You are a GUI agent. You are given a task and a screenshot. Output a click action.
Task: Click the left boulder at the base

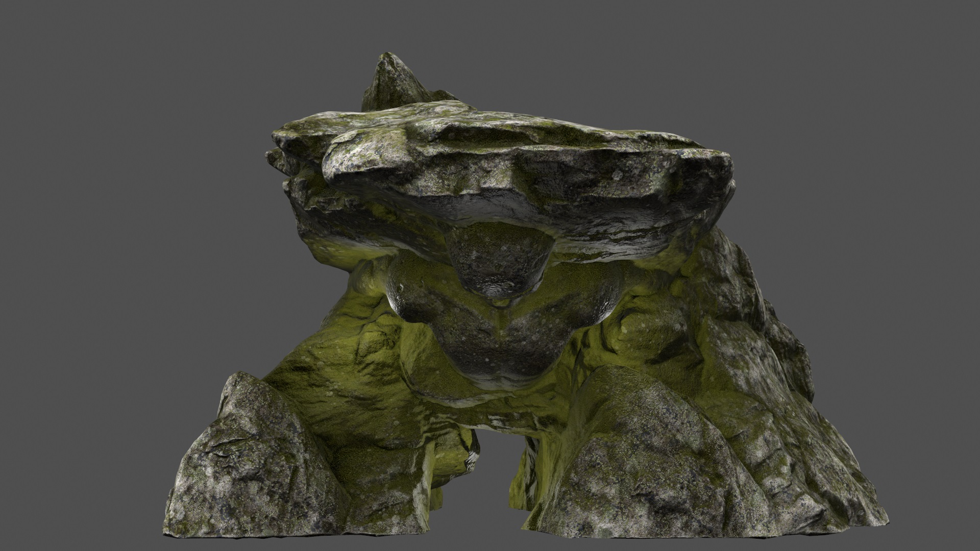coord(245,459)
